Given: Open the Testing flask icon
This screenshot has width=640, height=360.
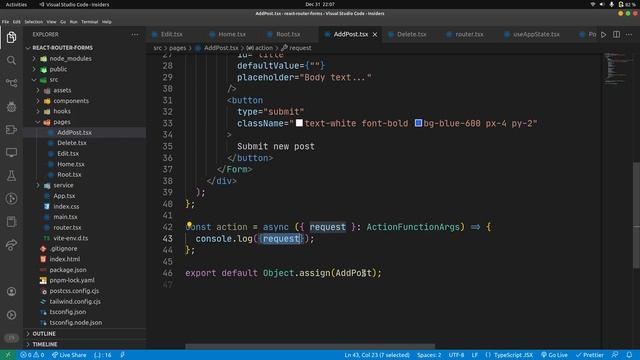Looking at the screenshot, I should tap(11, 176).
